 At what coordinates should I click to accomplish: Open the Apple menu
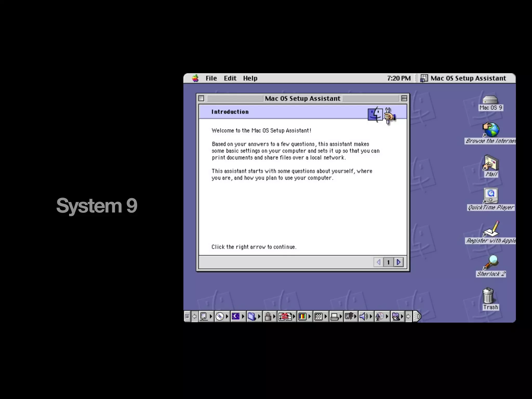(195, 78)
